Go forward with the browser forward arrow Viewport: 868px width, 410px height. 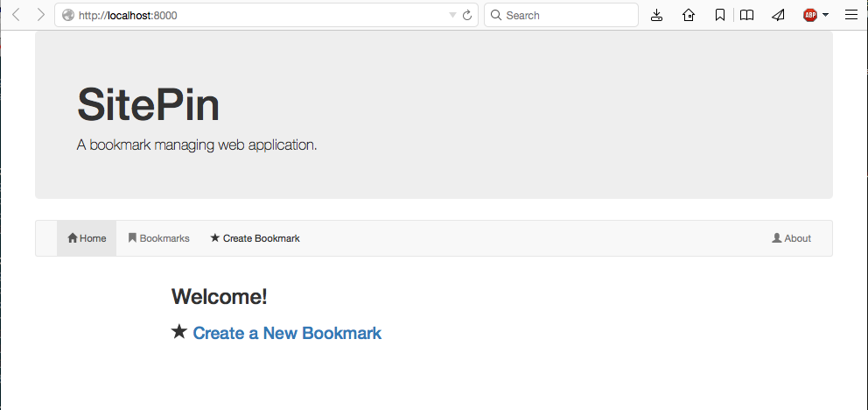pos(40,15)
